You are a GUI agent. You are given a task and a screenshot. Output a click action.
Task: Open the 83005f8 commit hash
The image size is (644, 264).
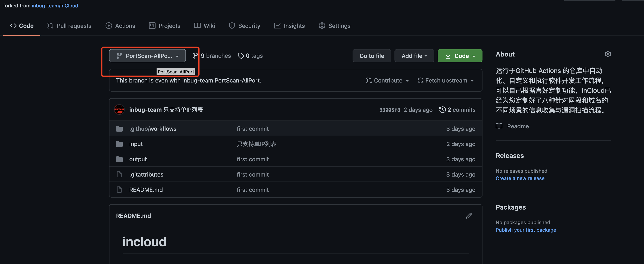coord(389,110)
